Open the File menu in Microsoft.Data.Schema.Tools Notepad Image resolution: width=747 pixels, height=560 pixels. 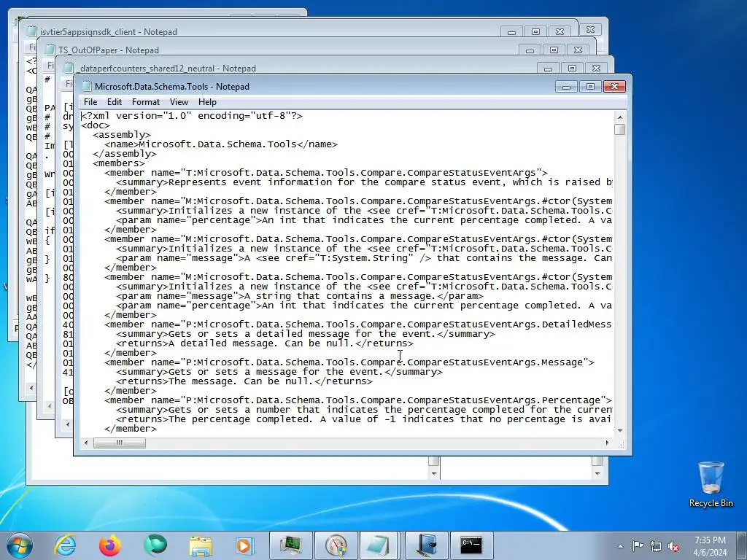click(x=90, y=102)
